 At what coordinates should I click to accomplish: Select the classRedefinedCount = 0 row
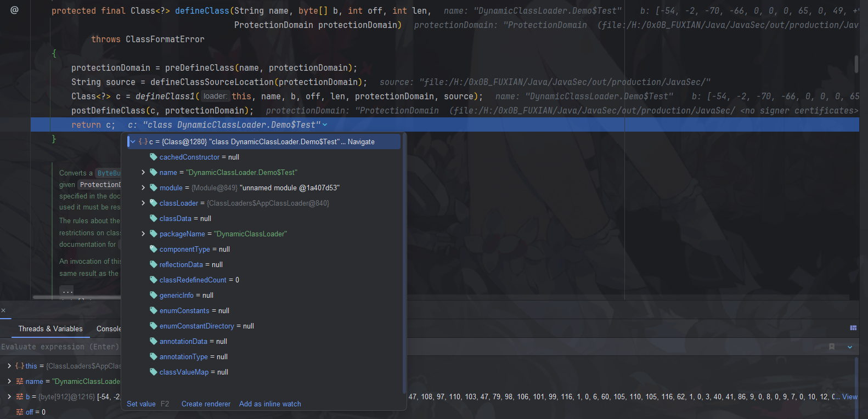[263, 280]
